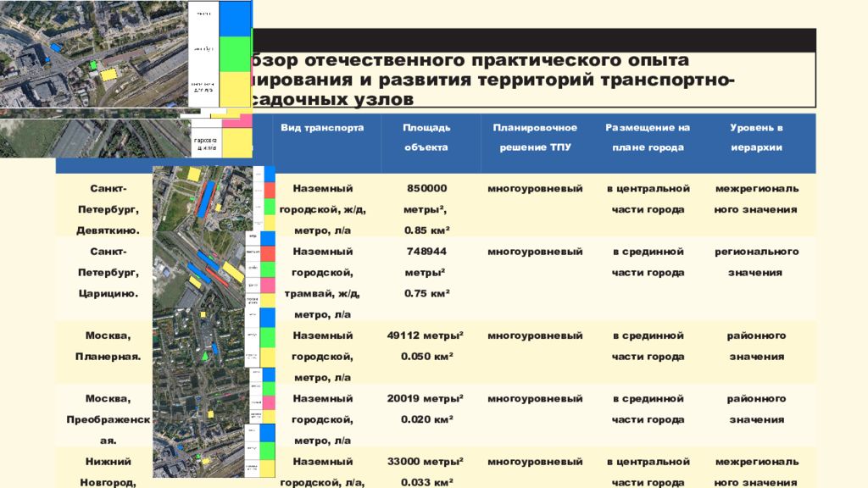
Task: Click "районного значения" in the Преображенская row
Action: pos(756,409)
